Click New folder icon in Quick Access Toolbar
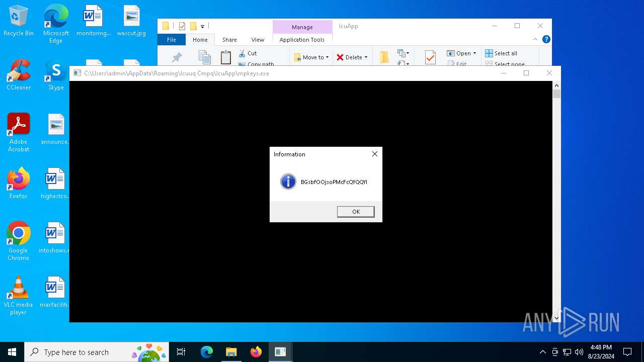Screen dimensions: 644x362 193,26
